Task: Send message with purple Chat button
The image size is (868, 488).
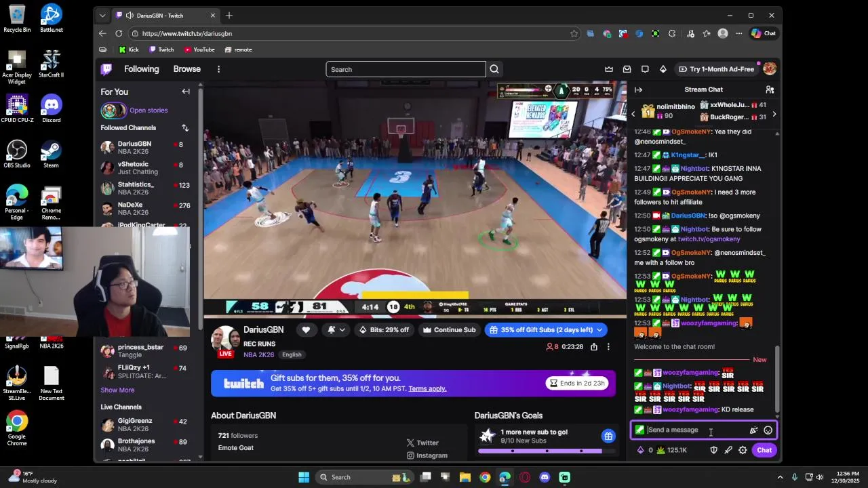Action: tap(764, 450)
